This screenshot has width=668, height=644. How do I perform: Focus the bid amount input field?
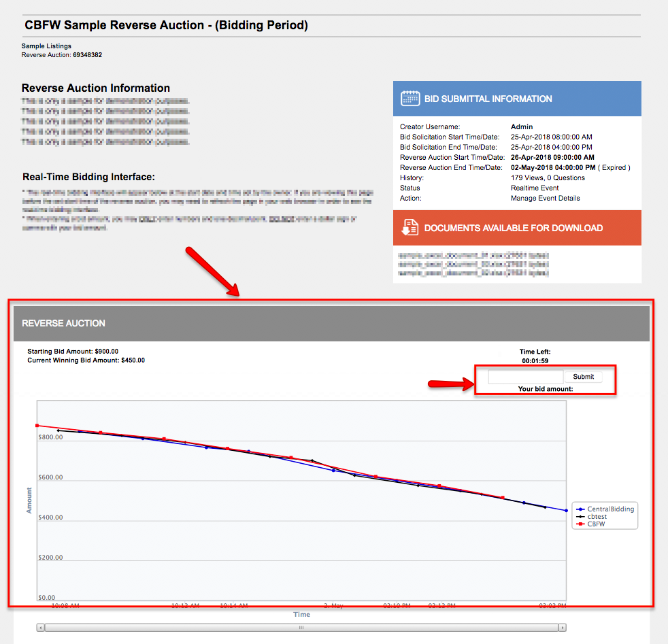(525, 377)
